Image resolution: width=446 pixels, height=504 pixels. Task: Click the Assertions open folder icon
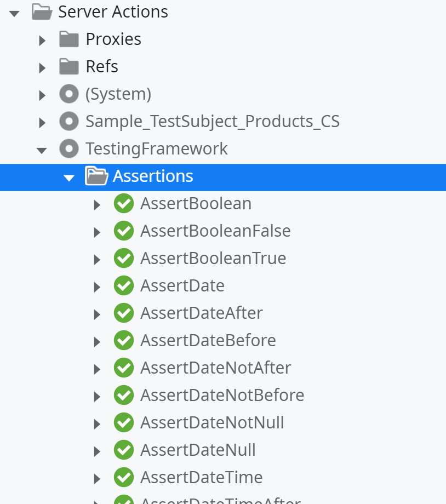pyautogui.click(x=96, y=176)
